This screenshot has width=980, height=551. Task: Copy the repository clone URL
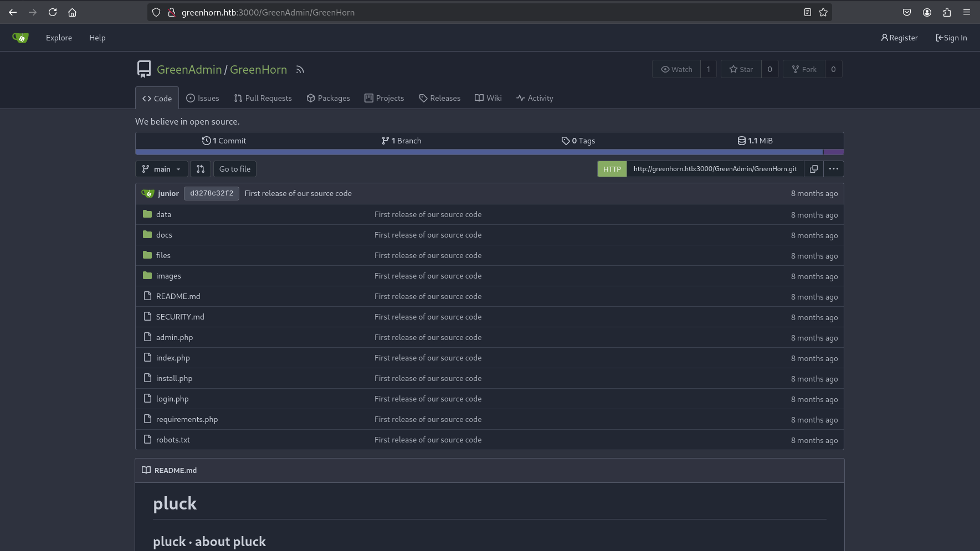click(x=813, y=169)
